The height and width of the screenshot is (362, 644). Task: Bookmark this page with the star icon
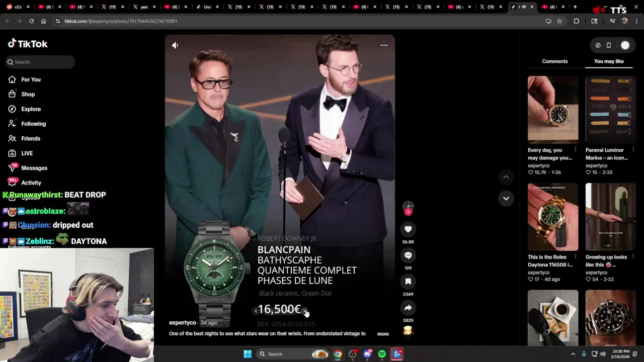[559, 21]
